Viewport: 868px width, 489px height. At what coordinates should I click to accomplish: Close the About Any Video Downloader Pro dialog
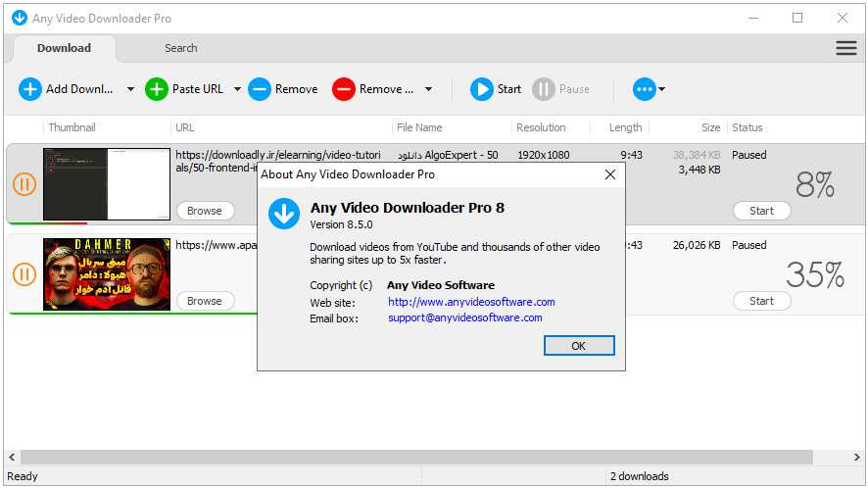(610, 174)
